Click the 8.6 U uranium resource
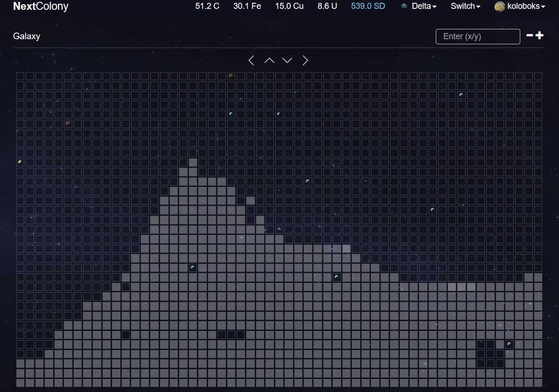 point(327,6)
